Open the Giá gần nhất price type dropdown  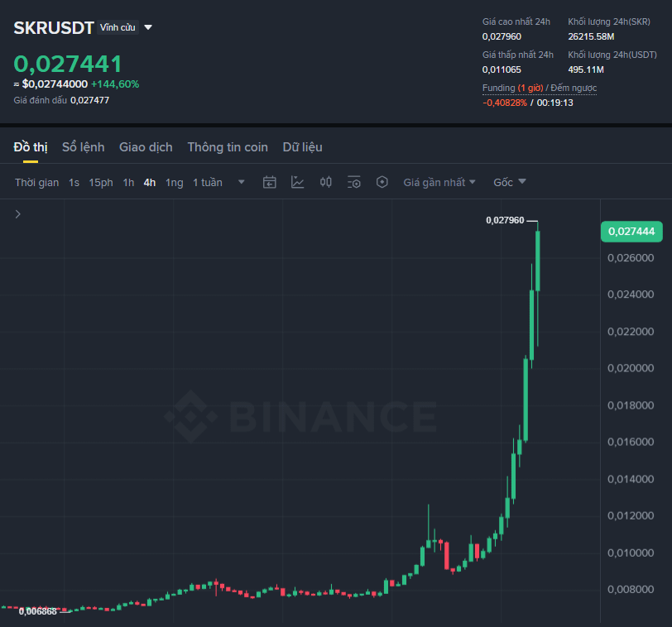click(439, 183)
